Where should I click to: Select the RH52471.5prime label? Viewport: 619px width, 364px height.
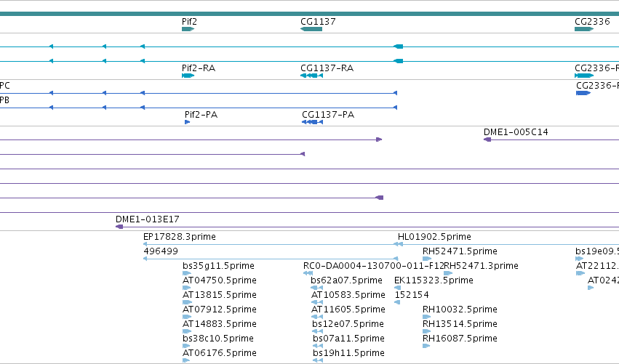pos(460,251)
